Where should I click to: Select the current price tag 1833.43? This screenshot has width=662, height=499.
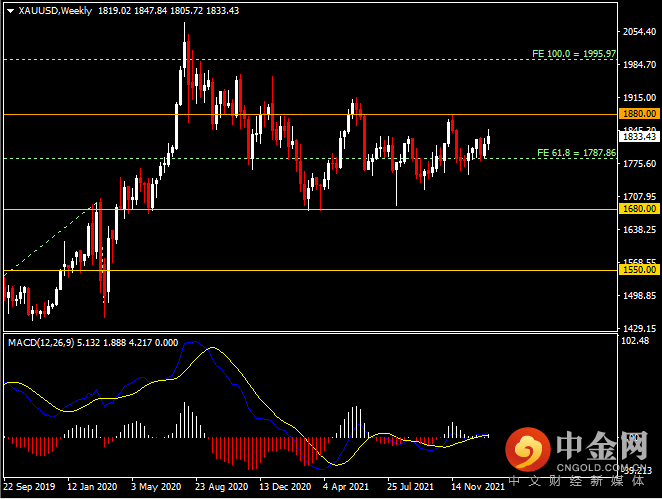639,136
